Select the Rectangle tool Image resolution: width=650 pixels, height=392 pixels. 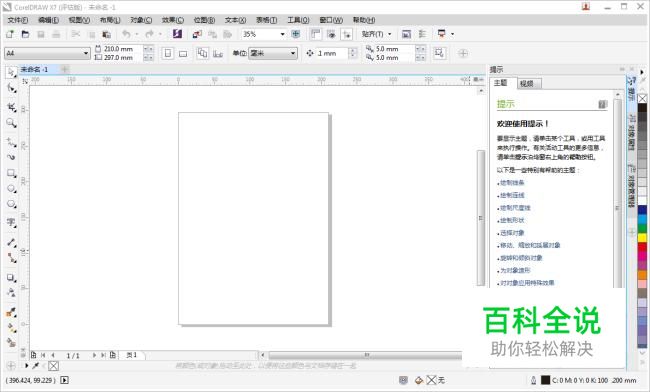point(11,173)
